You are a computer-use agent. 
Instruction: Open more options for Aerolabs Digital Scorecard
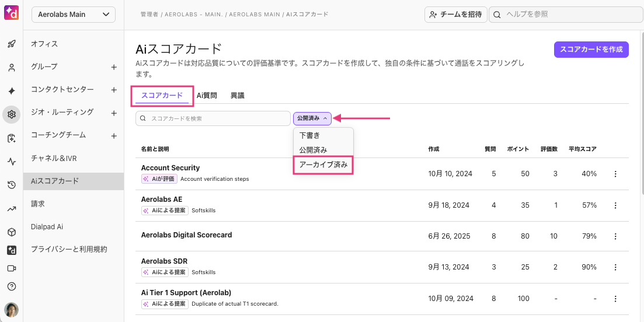tap(615, 236)
